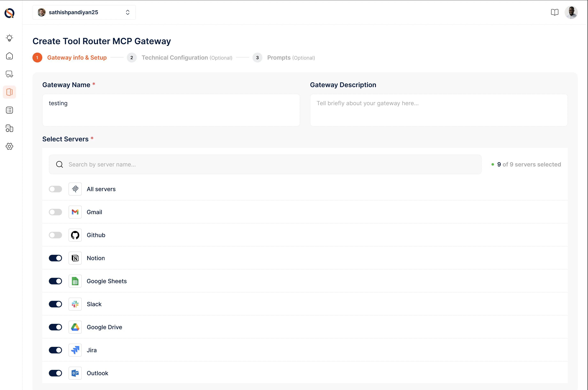Click the app logo at top left
The width and height of the screenshot is (588, 390).
pyautogui.click(x=9, y=13)
